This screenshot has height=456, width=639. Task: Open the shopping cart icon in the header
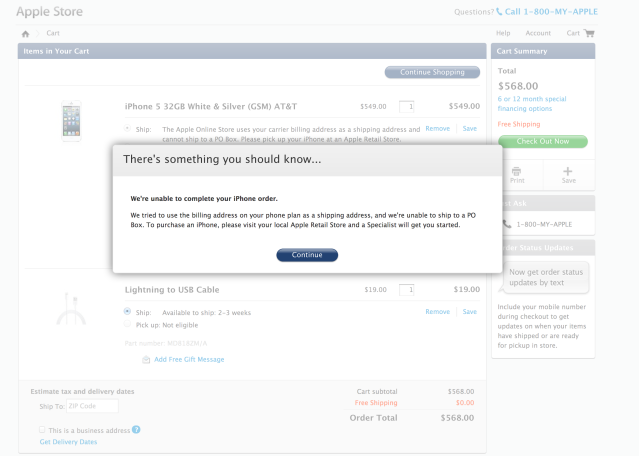tap(589, 33)
